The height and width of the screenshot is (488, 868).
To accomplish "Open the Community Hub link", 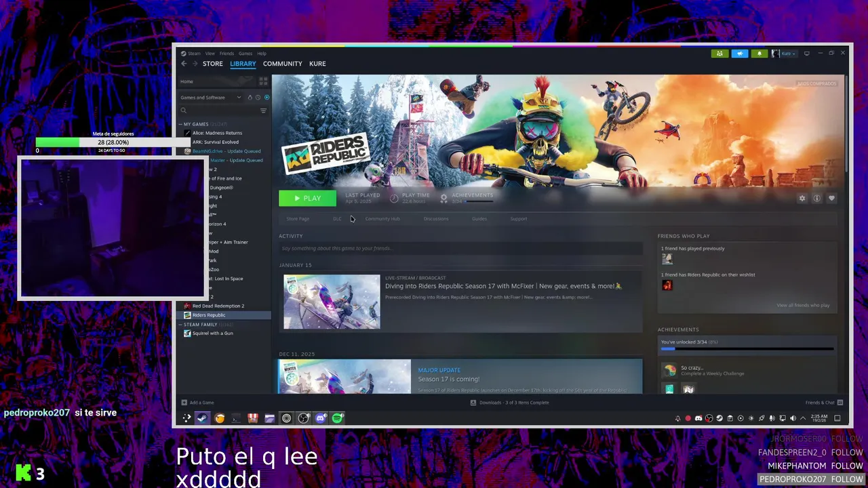I will [382, 219].
